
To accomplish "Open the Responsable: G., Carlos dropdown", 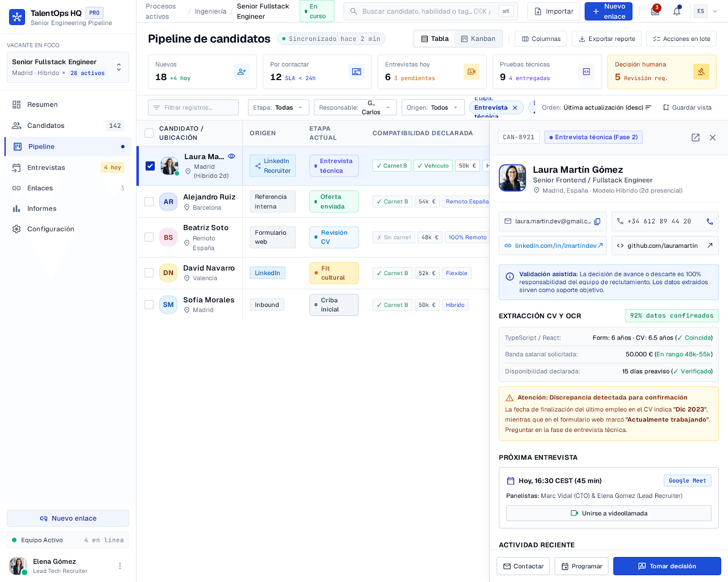I will (x=355, y=108).
